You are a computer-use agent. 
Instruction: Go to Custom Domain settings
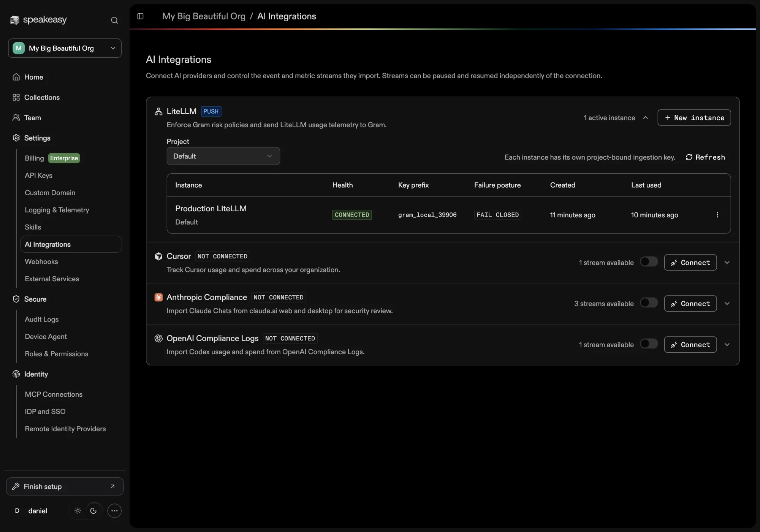click(x=50, y=193)
